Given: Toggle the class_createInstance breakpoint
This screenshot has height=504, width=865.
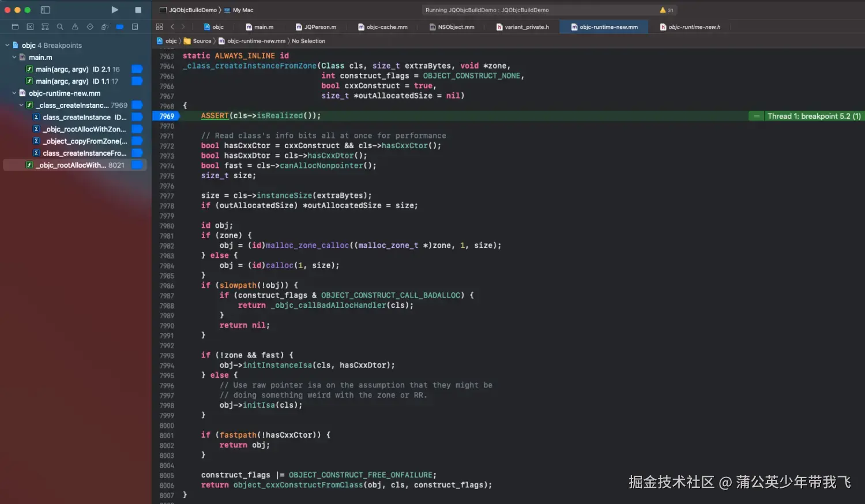Looking at the screenshot, I should coord(137,116).
